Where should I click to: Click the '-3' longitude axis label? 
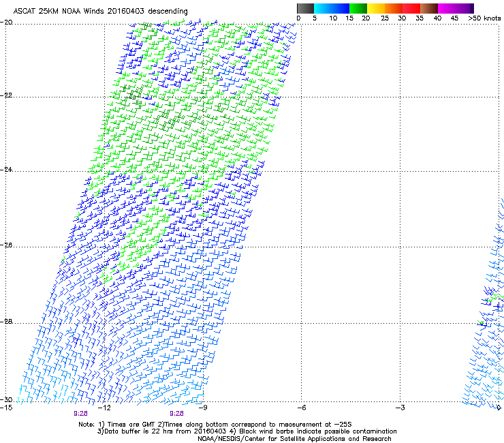tap(400, 408)
